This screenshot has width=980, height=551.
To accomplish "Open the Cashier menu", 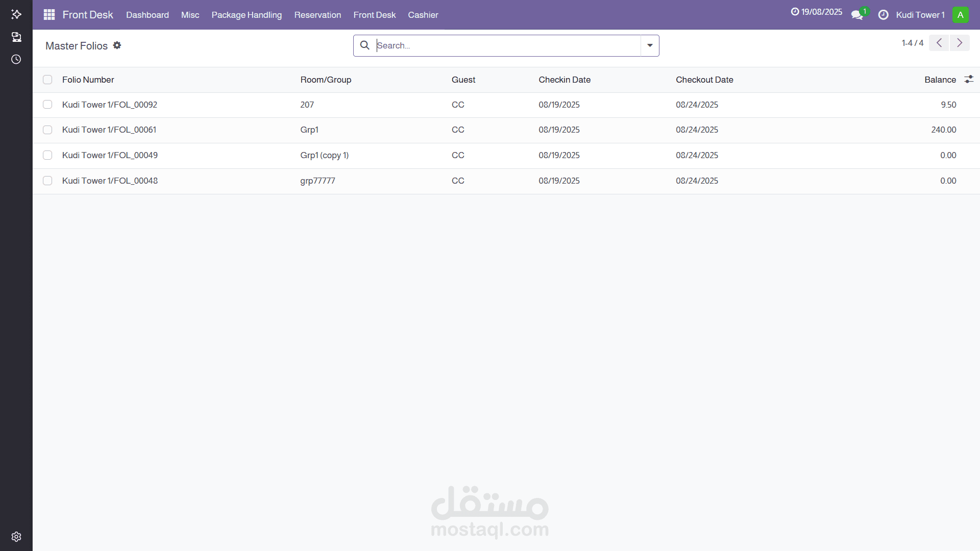I will [x=423, y=15].
